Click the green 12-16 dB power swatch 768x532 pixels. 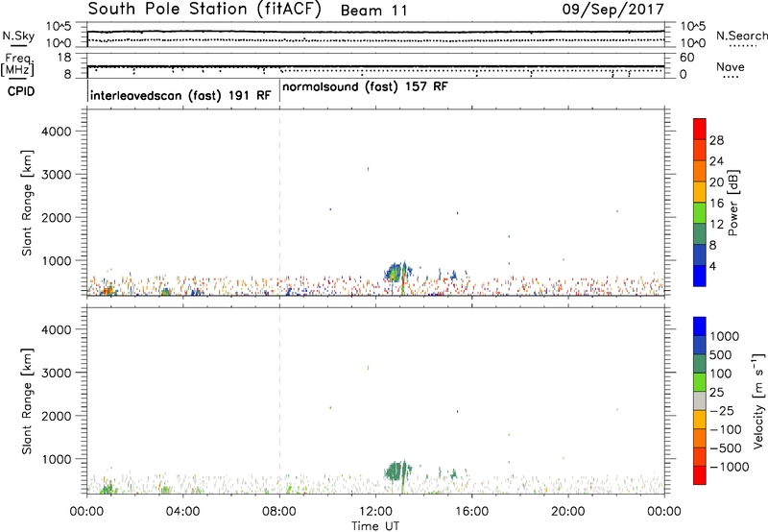point(700,213)
